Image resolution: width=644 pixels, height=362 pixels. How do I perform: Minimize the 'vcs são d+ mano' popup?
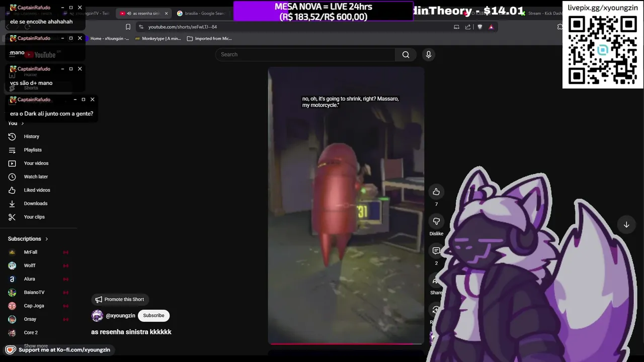click(x=62, y=69)
